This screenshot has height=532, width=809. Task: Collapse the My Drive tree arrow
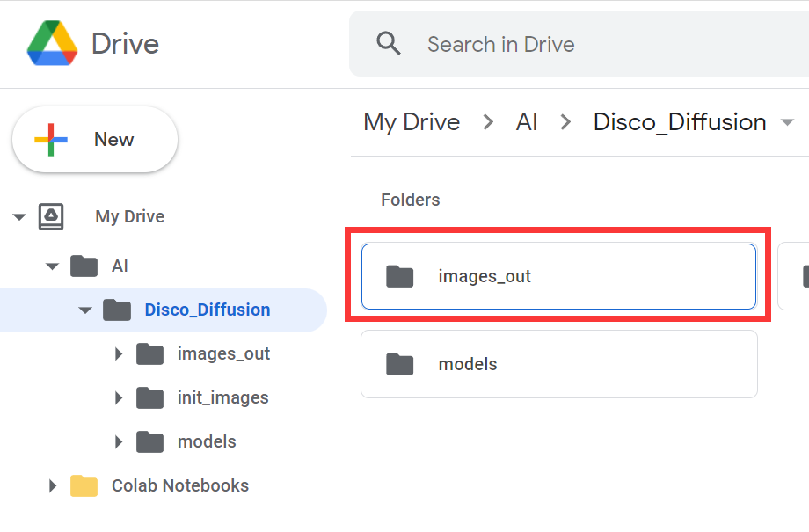[19, 216]
